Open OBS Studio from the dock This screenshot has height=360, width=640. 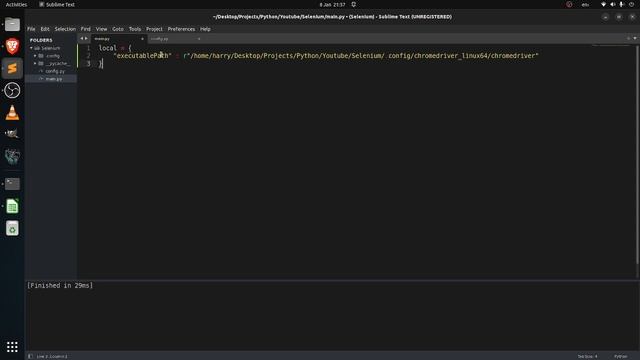coord(12,90)
